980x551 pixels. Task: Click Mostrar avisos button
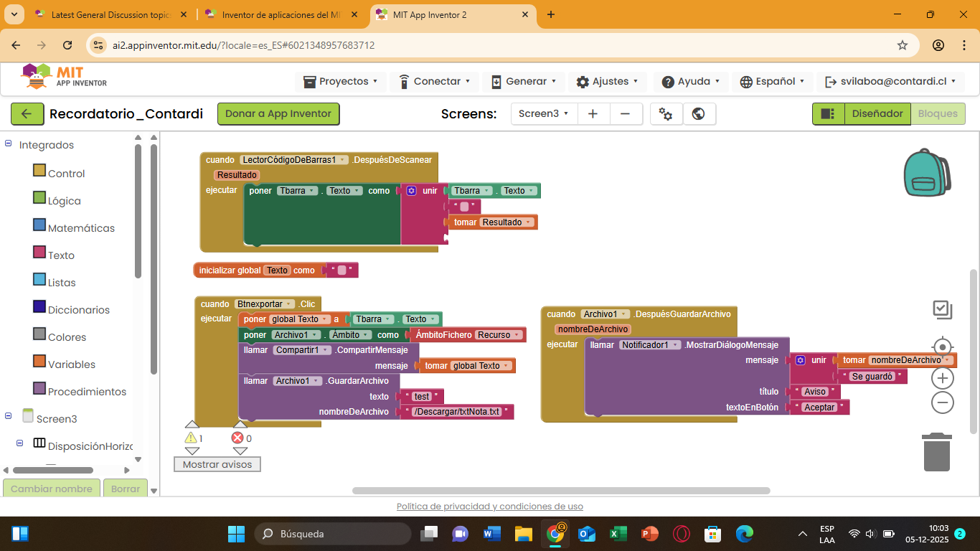[x=217, y=464]
